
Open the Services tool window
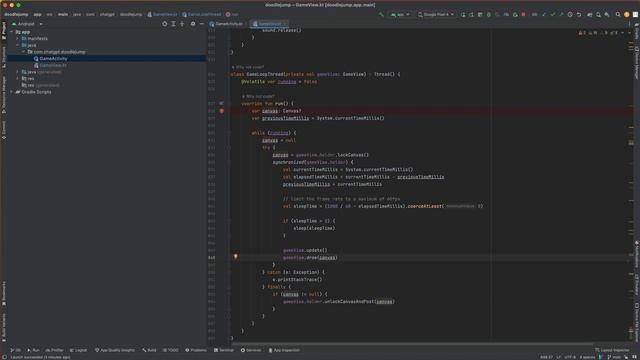[251, 350]
